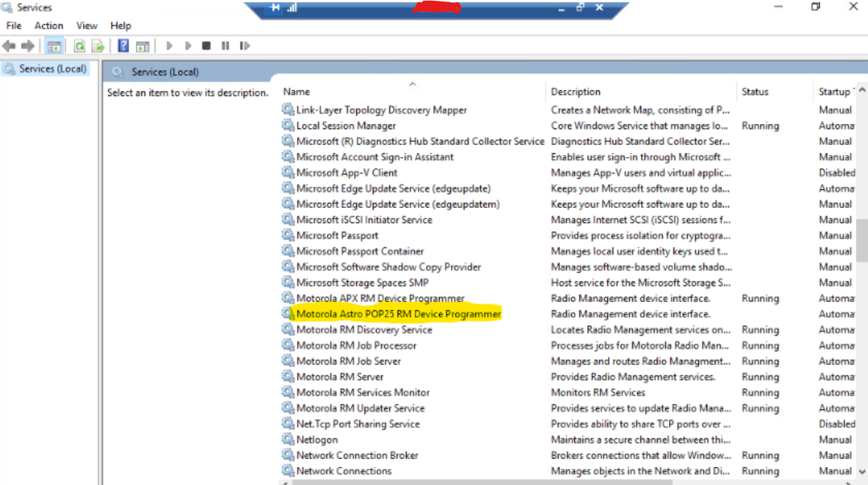Select Microsoft (R) Diagnostics Hub Standard Collector Service
868x485 pixels.
point(420,142)
